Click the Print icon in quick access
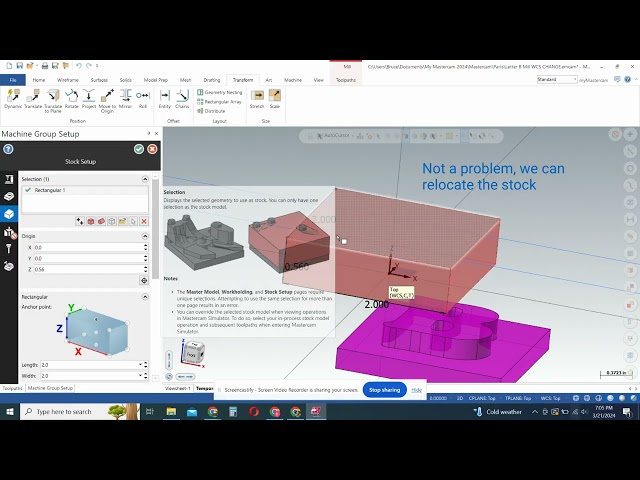The width and height of the screenshot is (640, 480). (x=45, y=66)
